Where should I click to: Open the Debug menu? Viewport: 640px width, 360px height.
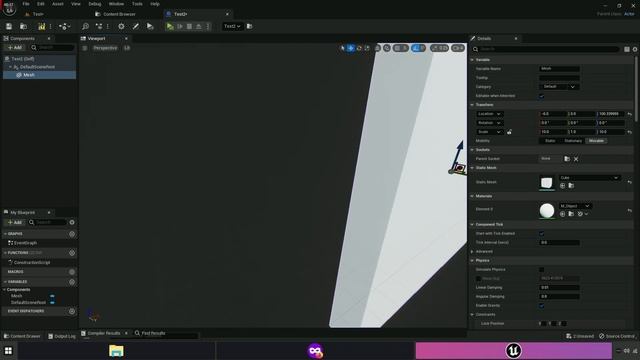point(95,4)
